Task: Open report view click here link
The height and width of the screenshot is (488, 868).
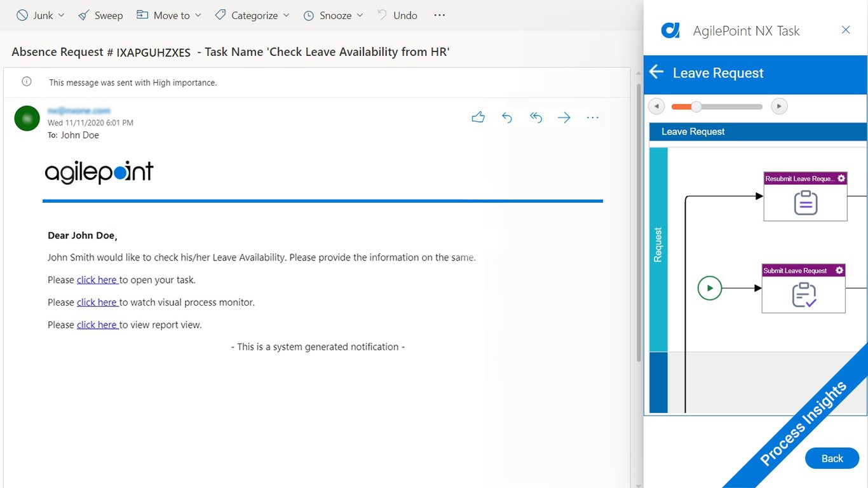Action: pyautogui.click(x=97, y=325)
